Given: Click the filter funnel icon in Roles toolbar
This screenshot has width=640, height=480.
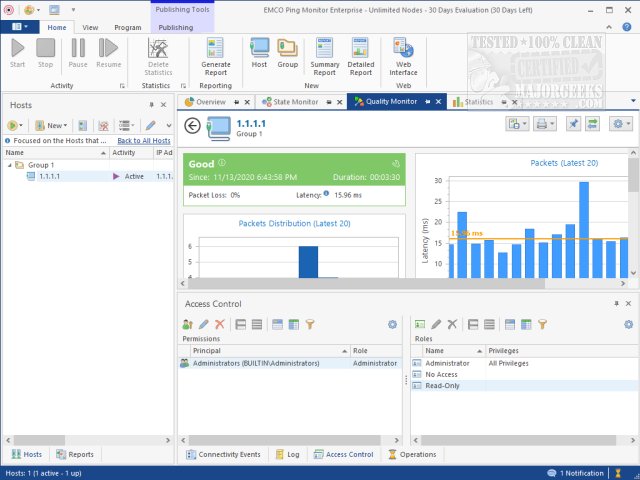Looking at the screenshot, I should pos(542,324).
